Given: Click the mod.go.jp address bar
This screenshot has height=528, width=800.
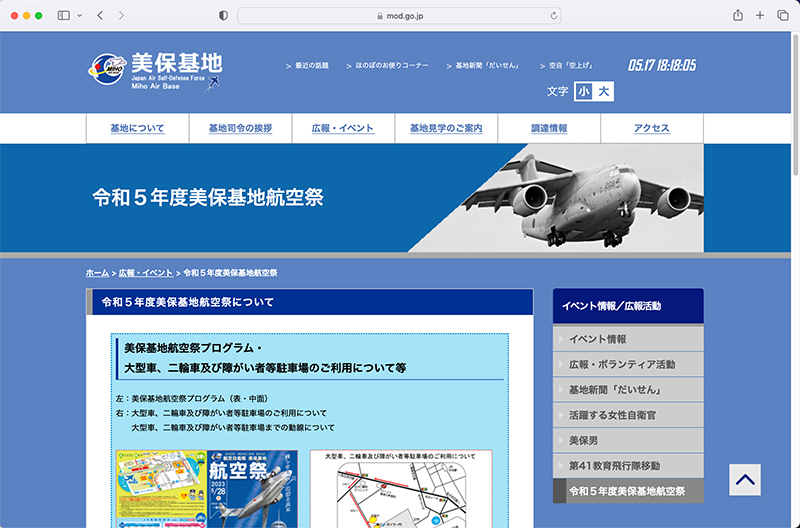Looking at the screenshot, I should point(399,16).
